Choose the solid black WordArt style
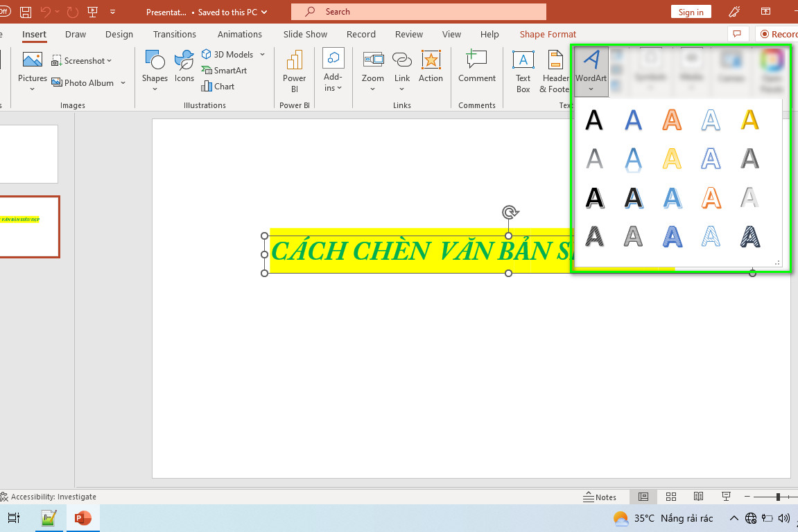Screen dimensions: 798x532 [x=594, y=120]
